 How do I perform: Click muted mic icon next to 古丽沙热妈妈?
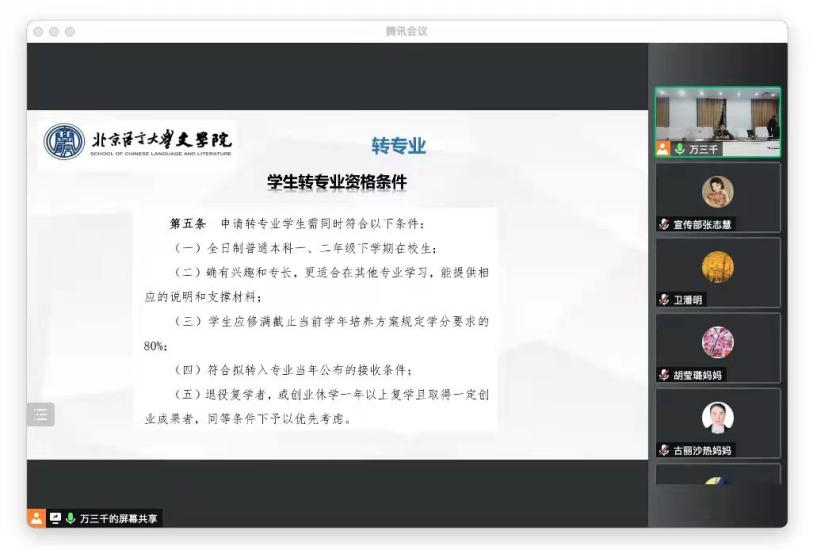[x=664, y=450]
